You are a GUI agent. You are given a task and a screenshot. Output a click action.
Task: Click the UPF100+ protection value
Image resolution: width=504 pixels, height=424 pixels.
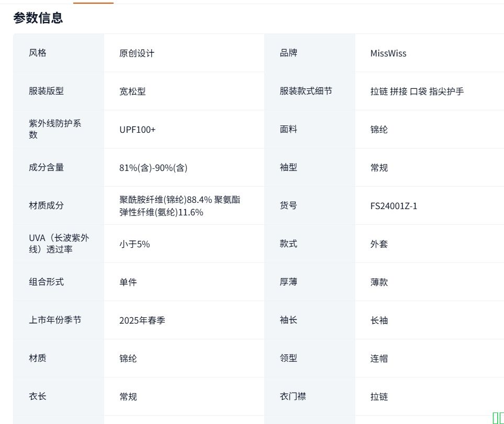tap(137, 130)
